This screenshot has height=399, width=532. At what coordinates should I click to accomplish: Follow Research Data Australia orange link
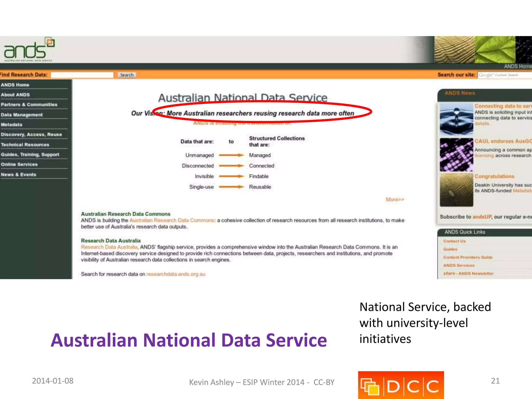click(109, 247)
